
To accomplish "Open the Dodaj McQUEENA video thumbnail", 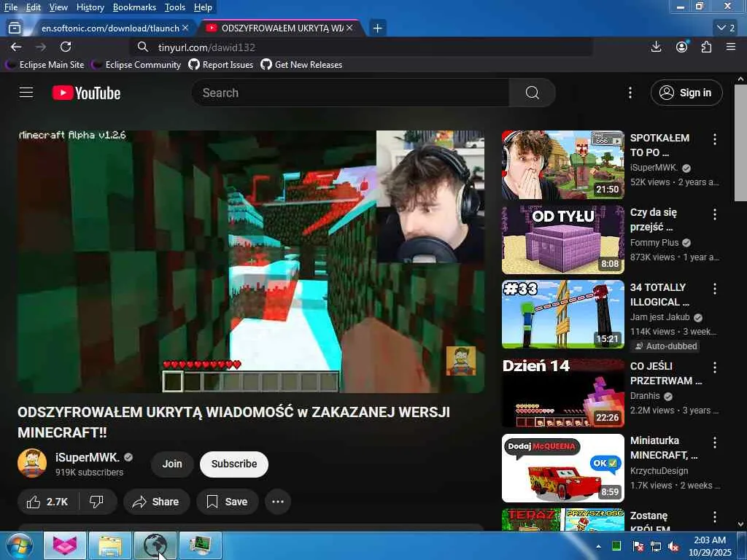I will click(562, 468).
